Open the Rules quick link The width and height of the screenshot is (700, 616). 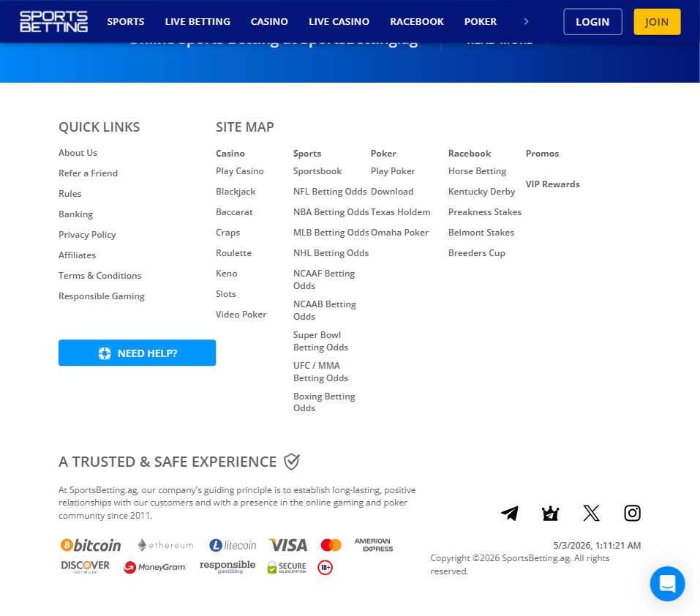[69, 194]
